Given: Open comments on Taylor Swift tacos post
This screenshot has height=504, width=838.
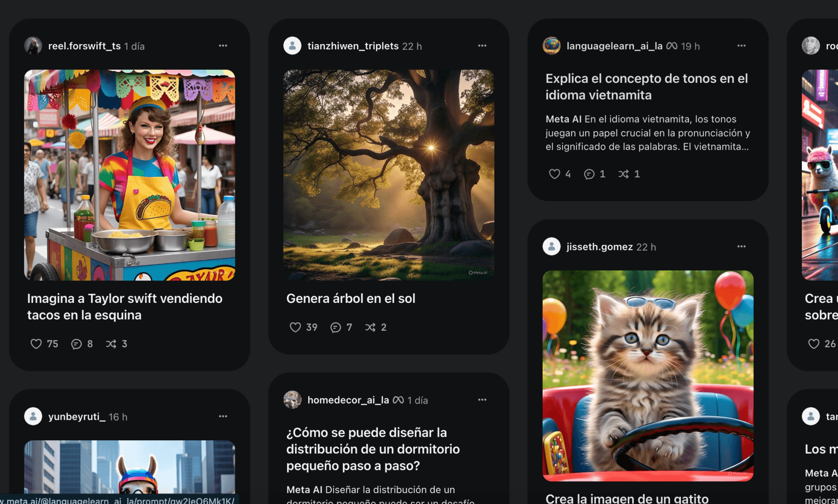Looking at the screenshot, I should click(76, 344).
